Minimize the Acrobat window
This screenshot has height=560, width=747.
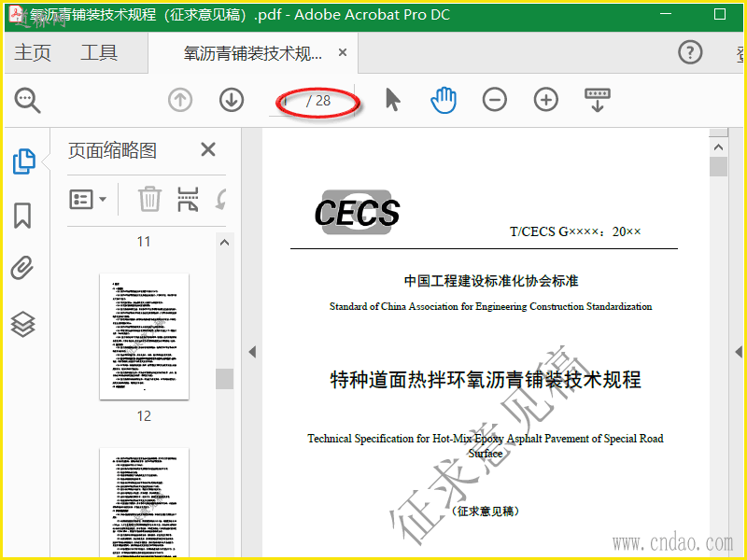coord(666,14)
